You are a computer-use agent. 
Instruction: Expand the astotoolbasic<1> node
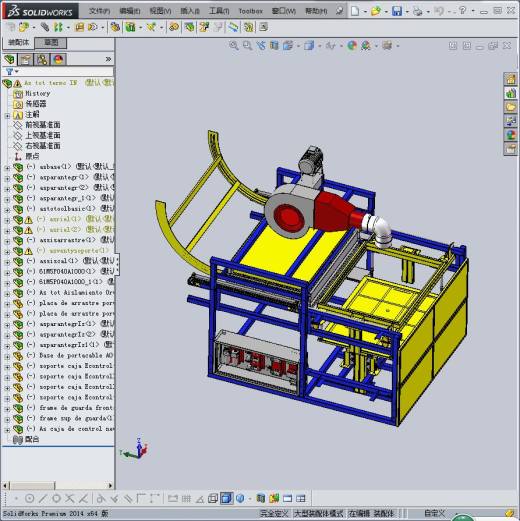coord(7,209)
